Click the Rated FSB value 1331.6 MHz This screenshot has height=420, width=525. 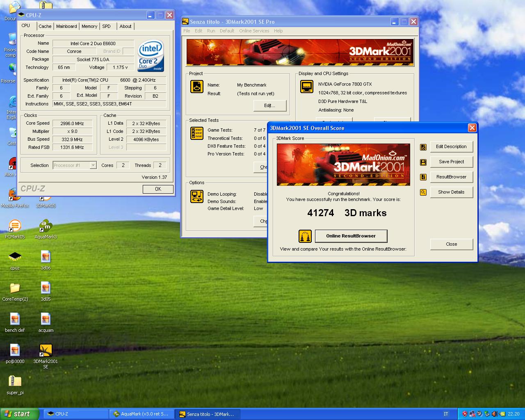(72, 147)
